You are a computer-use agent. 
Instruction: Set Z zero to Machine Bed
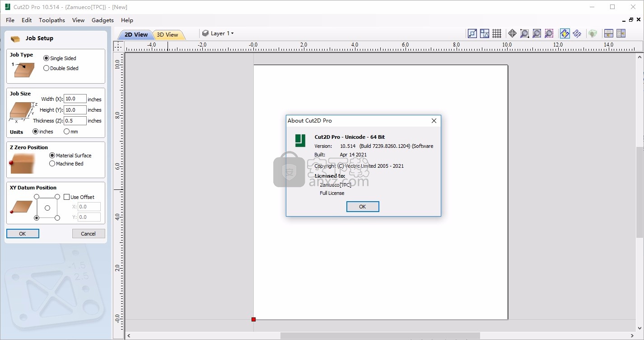point(66,164)
